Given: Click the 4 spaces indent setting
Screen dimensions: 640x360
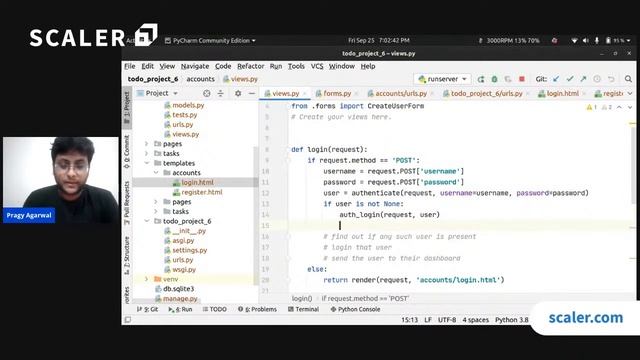Looking at the screenshot, I should [476, 320].
